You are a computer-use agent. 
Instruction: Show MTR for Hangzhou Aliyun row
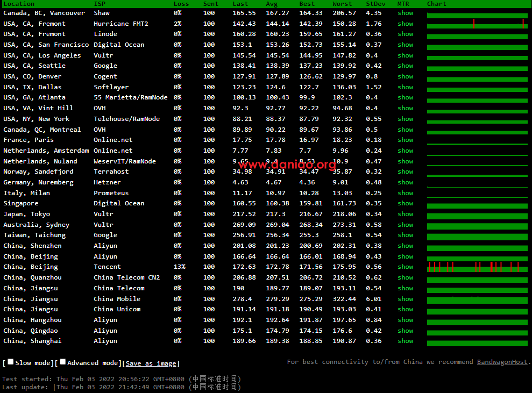click(x=406, y=320)
